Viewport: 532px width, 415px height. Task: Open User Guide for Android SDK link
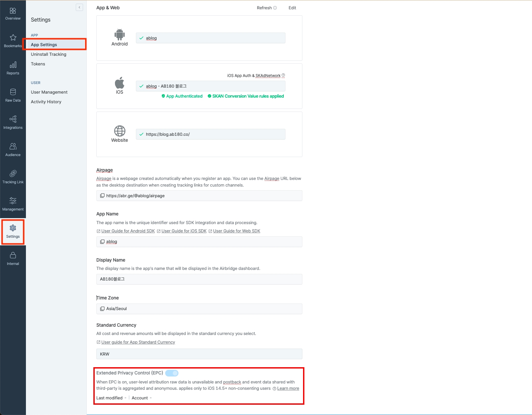click(x=128, y=231)
